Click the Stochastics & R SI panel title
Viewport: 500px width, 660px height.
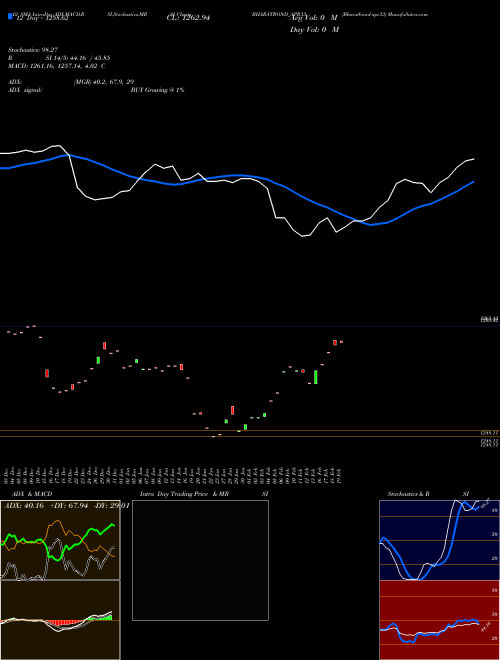pos(428,494)
